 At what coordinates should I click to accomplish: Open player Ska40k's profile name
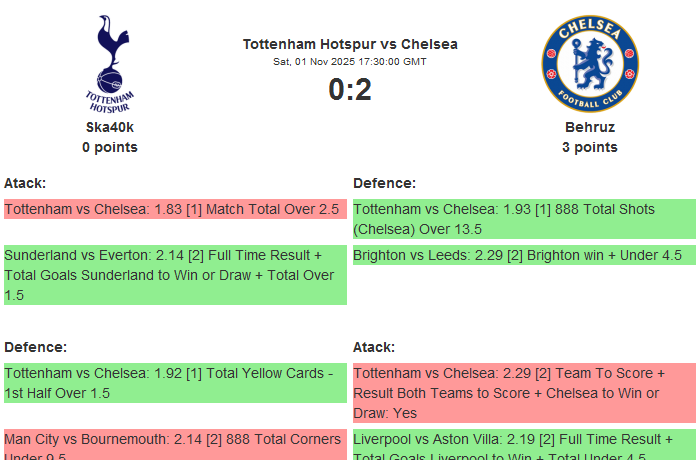[x=110, y=127]
